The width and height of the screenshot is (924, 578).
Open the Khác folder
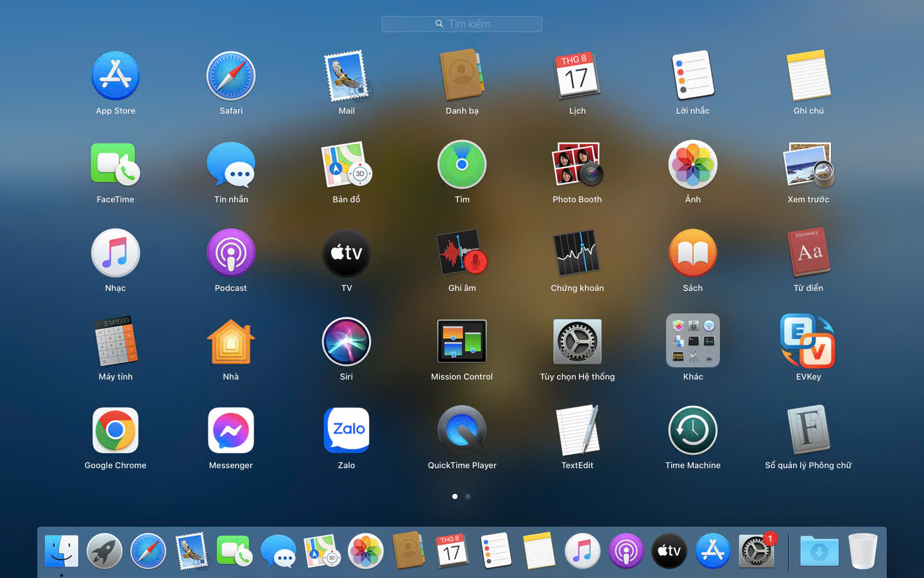[693, 340]
